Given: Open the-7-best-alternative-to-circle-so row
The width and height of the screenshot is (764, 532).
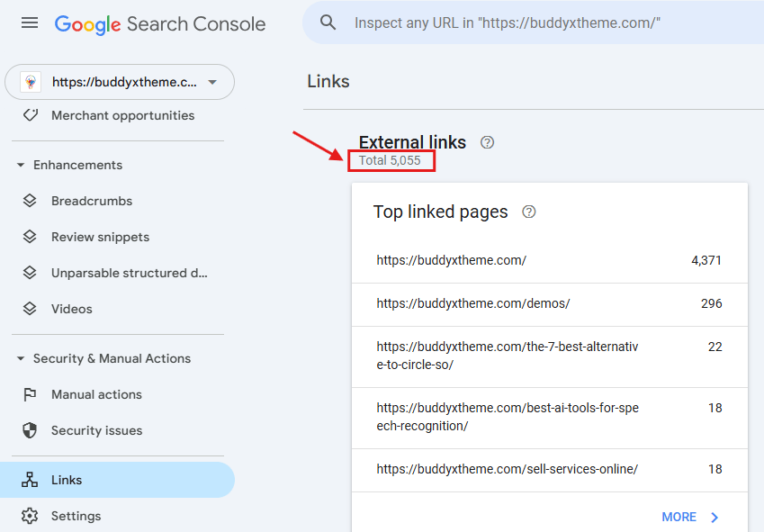Looking at the screenshot, I should (x=550, y=356).
